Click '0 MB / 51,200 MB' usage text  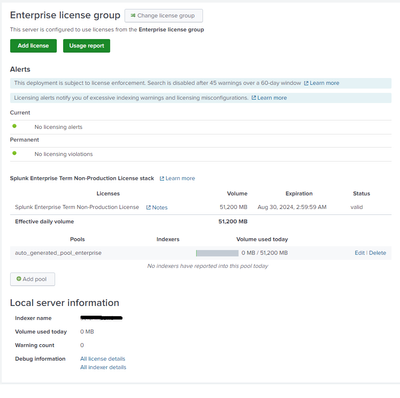tap(265, 253)
